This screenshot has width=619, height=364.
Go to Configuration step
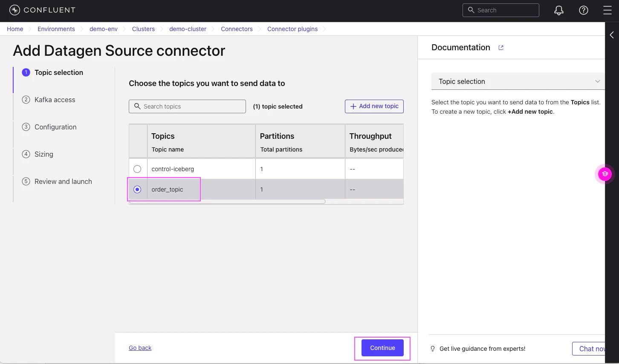pyautogui.click(x=55, y=127)
